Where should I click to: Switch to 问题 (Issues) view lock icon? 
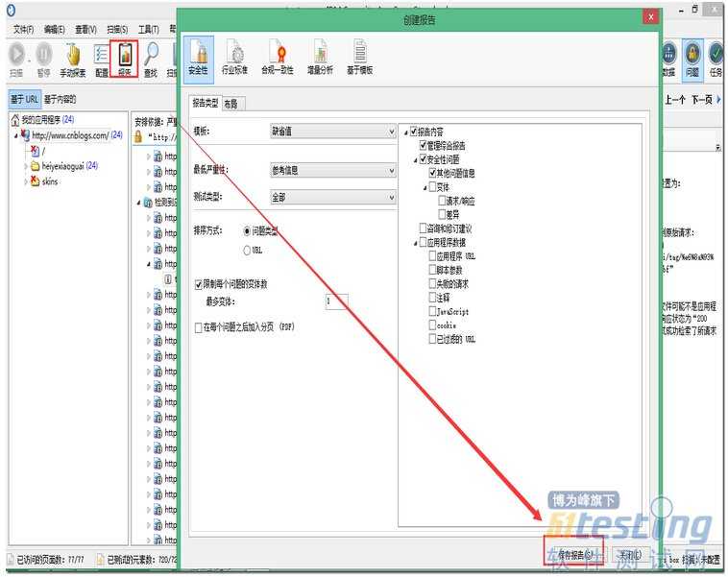[692, 54]
